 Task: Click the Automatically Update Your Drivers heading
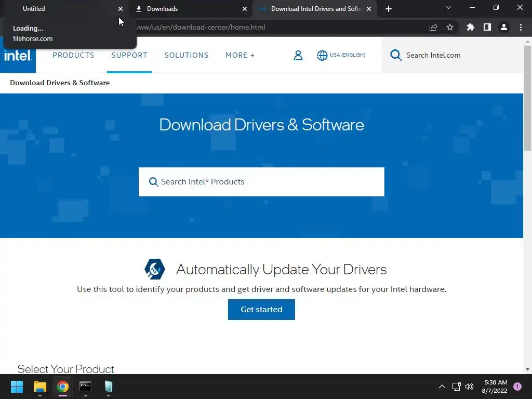281,270
